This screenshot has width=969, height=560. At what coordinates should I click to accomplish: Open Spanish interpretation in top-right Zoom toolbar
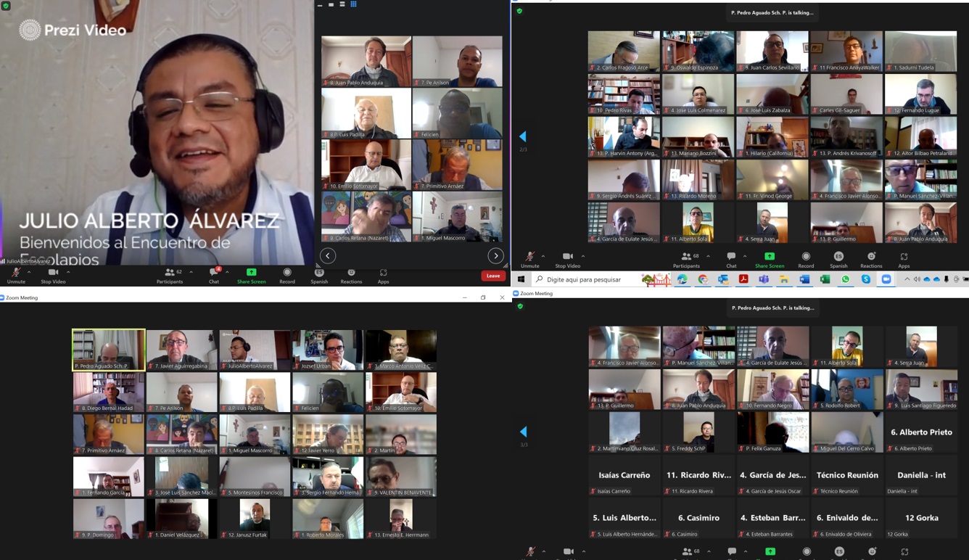[838, 260]
